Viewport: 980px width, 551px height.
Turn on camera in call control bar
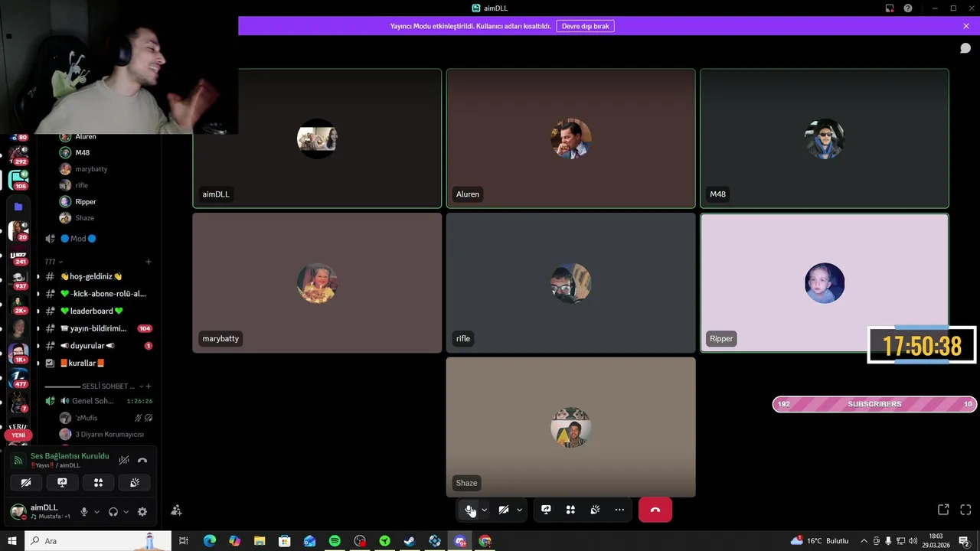pos(503,510)
